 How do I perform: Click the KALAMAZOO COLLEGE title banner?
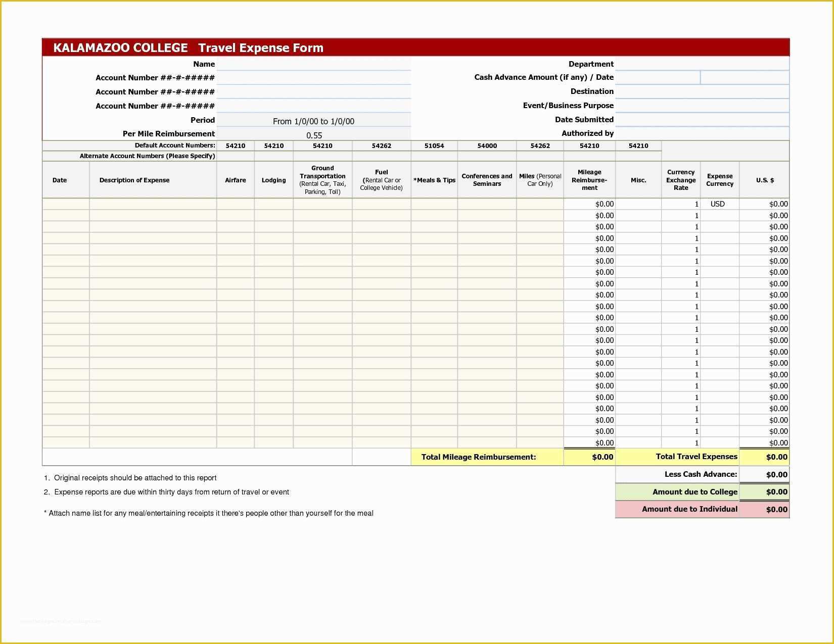[415, 47]
